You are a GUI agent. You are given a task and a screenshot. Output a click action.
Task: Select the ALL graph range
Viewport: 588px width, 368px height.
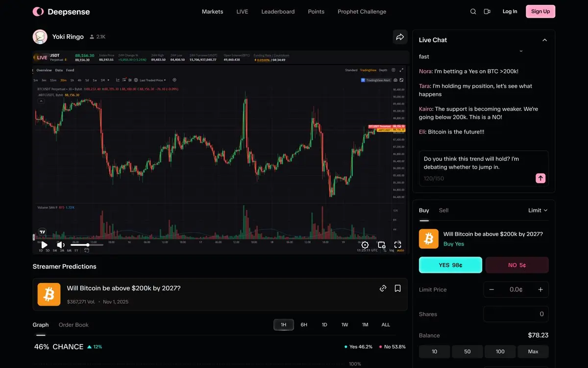pyautogui.click(x=386, y=325)
